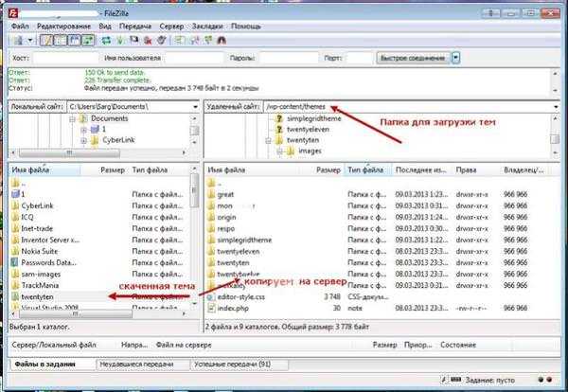Sort local files by Имя файла header
Screen dimensions: 568x392
tap(44, 169)
